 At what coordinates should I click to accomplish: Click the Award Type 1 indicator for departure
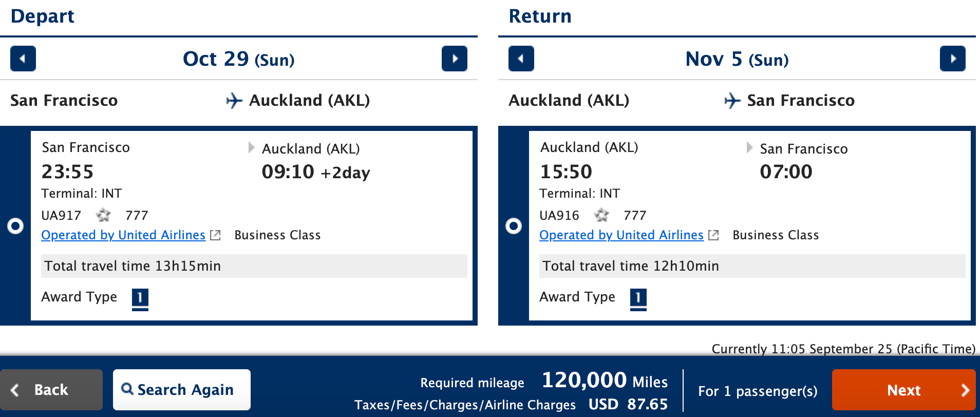point(141,298)
